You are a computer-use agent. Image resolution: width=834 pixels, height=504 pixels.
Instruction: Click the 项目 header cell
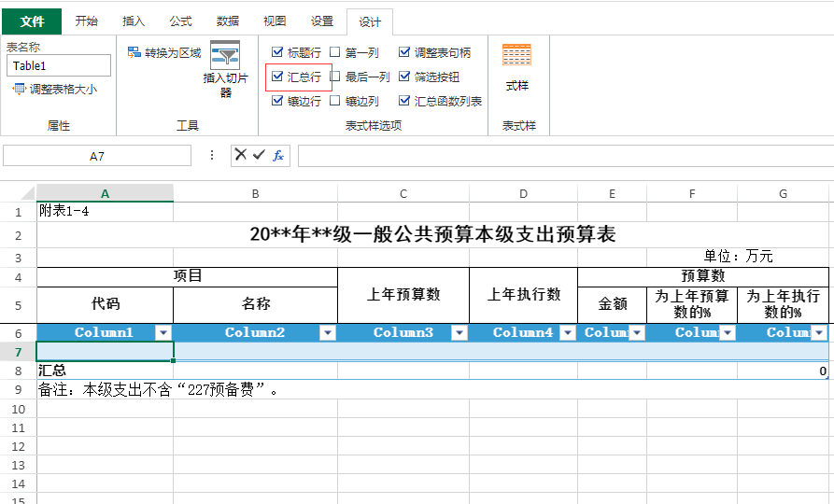(187, 276)
